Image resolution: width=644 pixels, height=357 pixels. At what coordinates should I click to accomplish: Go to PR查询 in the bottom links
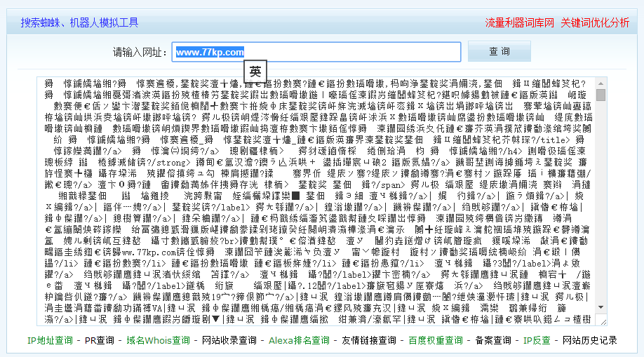[100, 340]
